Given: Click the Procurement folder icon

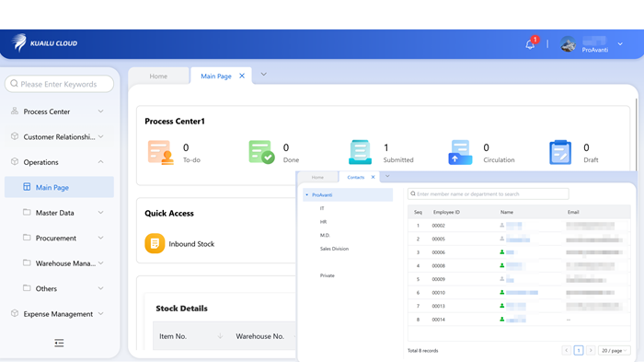Looking at the screenshot, I should (27, 238).
